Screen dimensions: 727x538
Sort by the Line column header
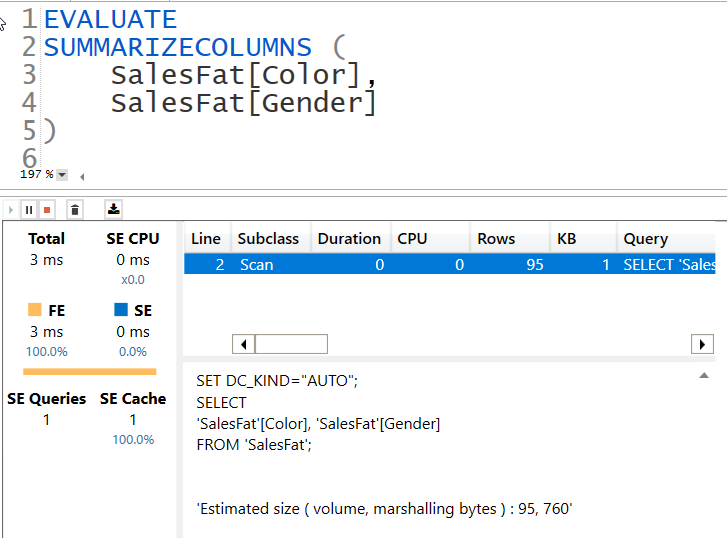pyautogui.click(x=207, y=238)
